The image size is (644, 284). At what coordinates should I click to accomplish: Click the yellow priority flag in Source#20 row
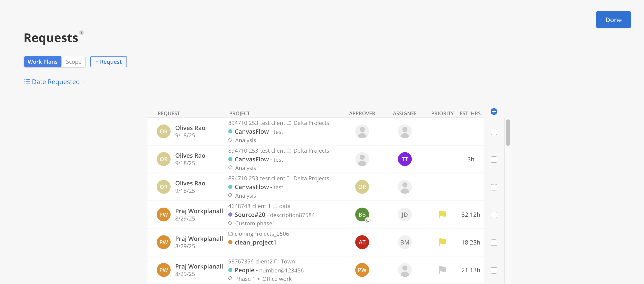tap(442, 215)
